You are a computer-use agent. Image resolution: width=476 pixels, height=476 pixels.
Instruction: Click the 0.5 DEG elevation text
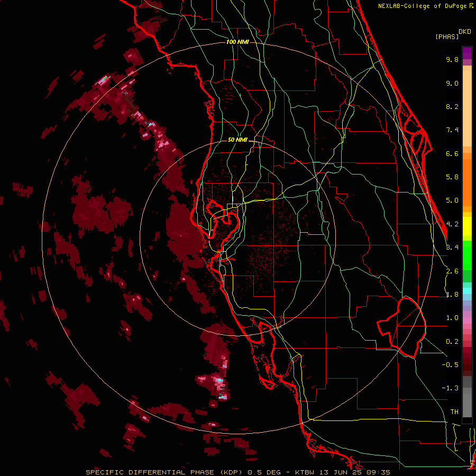tap(264, 472)
